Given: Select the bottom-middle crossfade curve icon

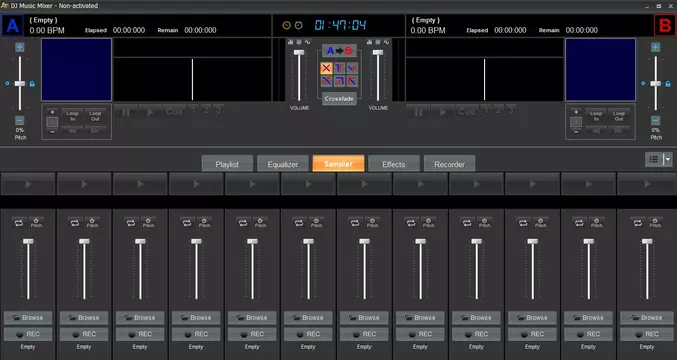Looking at the screenshot, I should coord(339,81).
